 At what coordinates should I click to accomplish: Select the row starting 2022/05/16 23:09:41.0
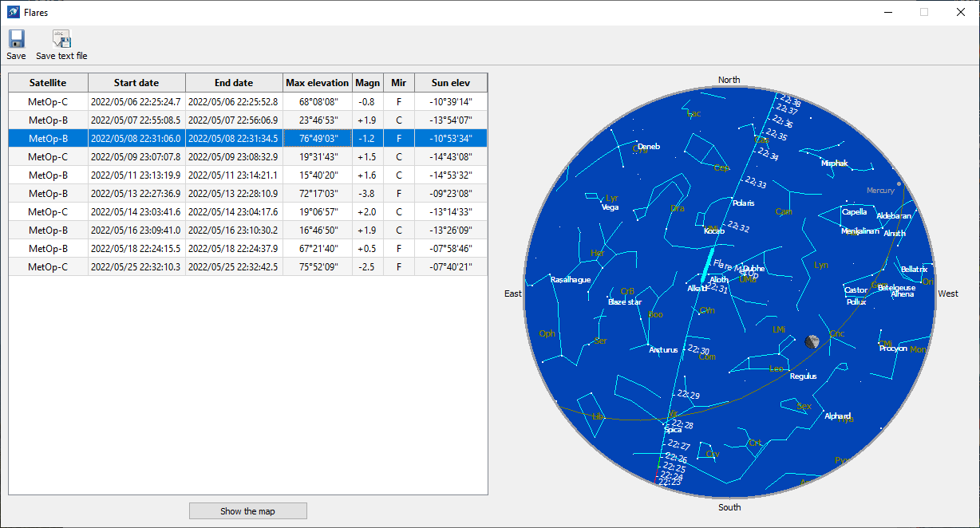coord(248,231)
